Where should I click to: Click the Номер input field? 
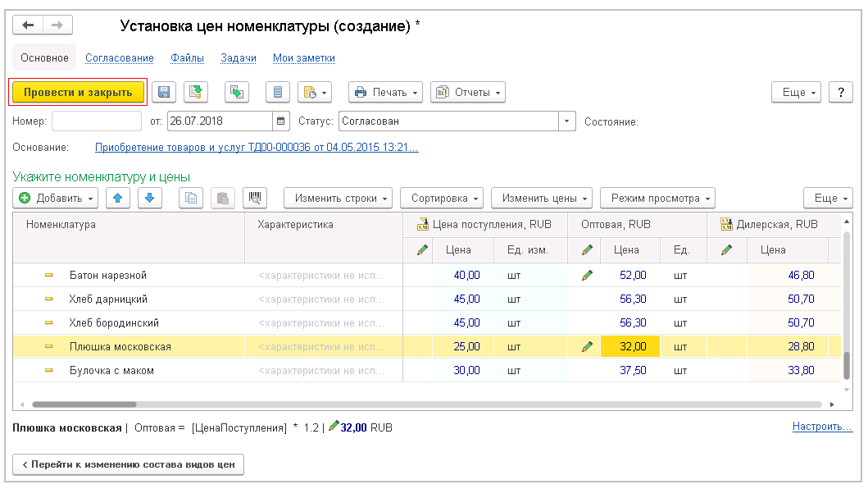pos(97,121)
